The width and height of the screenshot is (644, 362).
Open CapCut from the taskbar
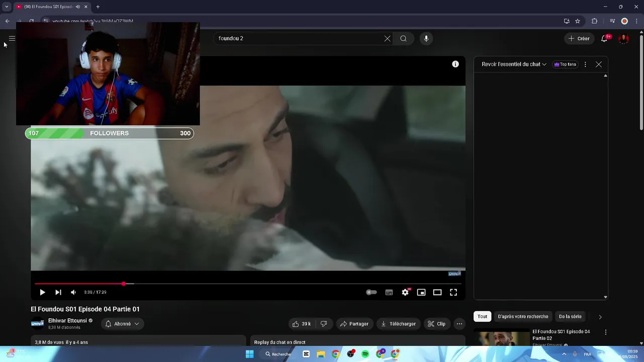[306, 354]
